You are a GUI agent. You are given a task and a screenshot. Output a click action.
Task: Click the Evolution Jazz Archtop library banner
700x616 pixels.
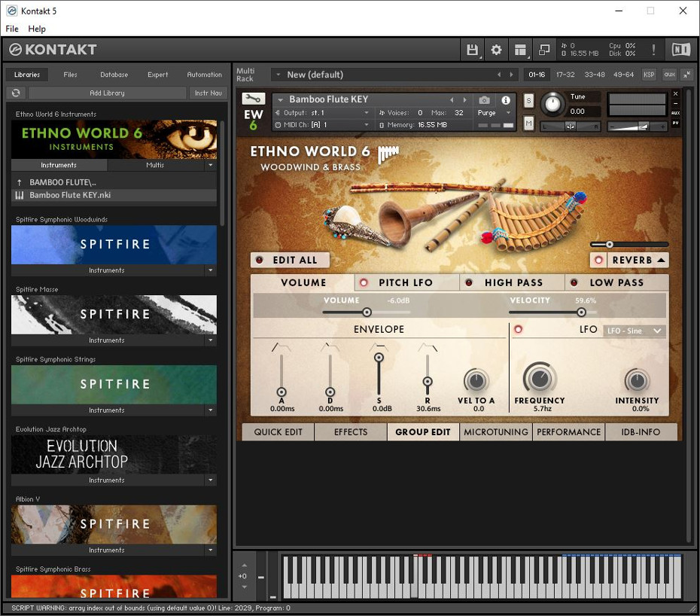point(114,455)
